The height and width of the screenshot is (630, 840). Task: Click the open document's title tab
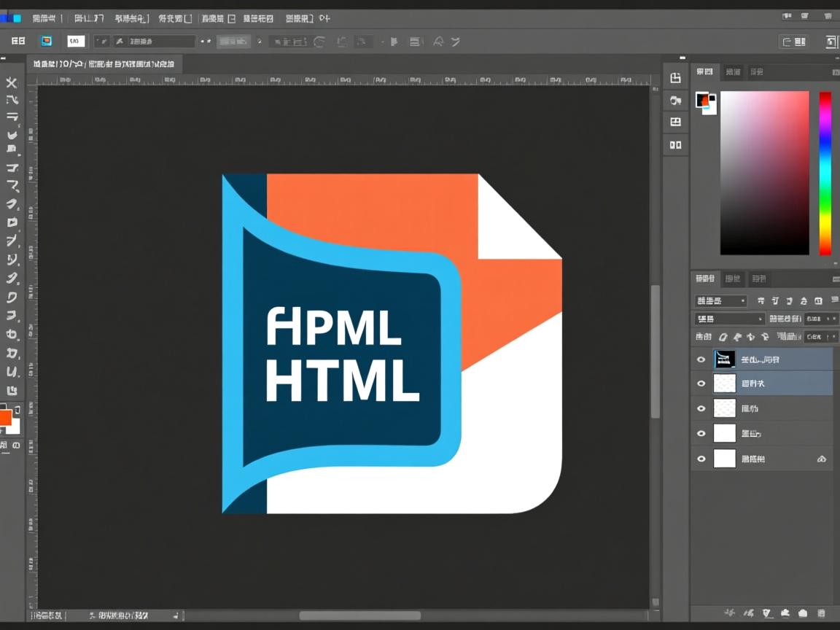coord(104,64)
